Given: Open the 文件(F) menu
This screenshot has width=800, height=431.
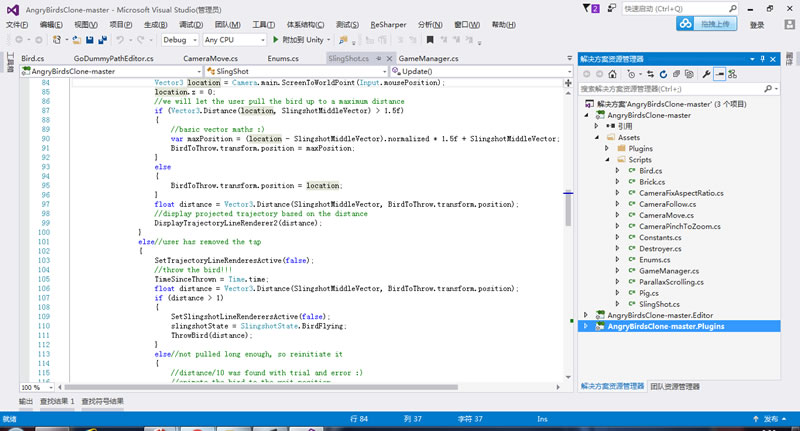Looking at the screenshot, I should tap(17, 24).
